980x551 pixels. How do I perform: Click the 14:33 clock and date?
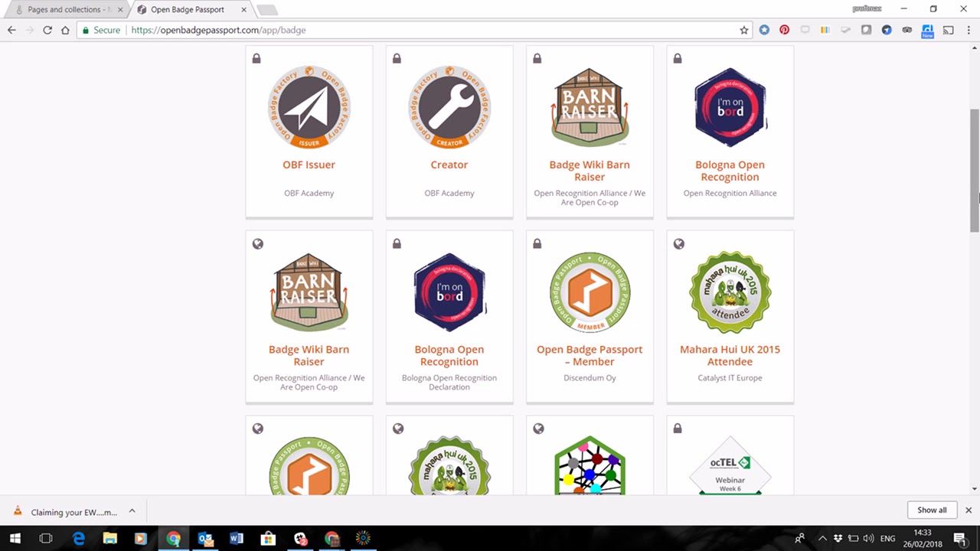tap(923, 539)
